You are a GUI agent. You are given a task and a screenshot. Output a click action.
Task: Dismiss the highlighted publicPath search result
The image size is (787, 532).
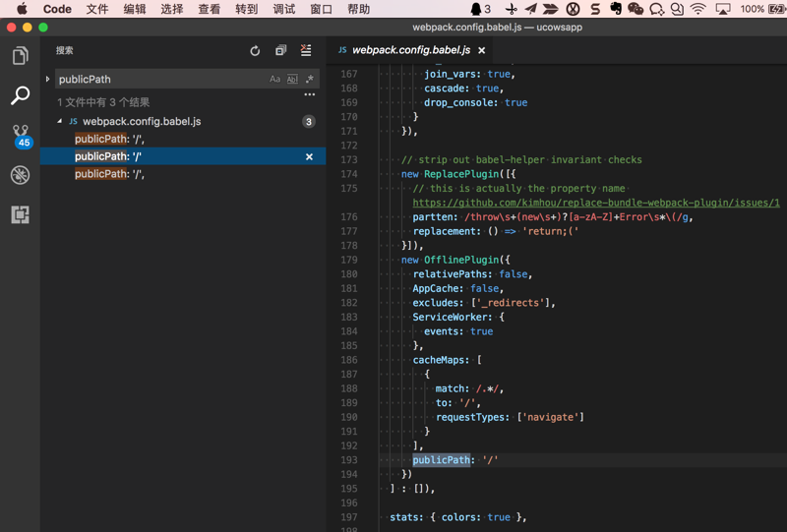309,156
